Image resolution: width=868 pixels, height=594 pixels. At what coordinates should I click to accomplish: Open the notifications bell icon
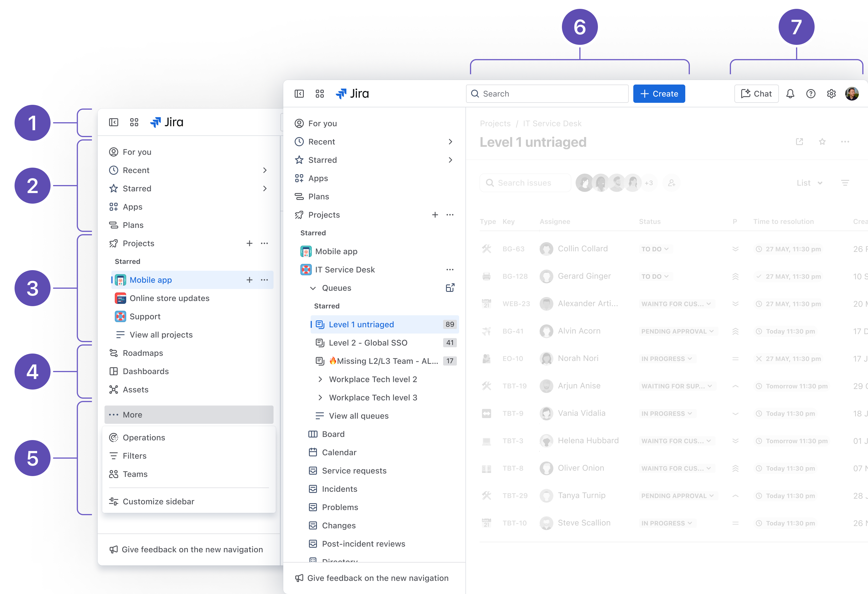pos(790,94)
